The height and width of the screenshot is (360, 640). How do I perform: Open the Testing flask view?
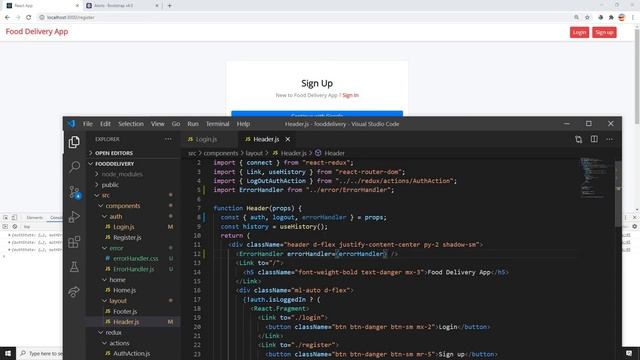coord(74,267)
